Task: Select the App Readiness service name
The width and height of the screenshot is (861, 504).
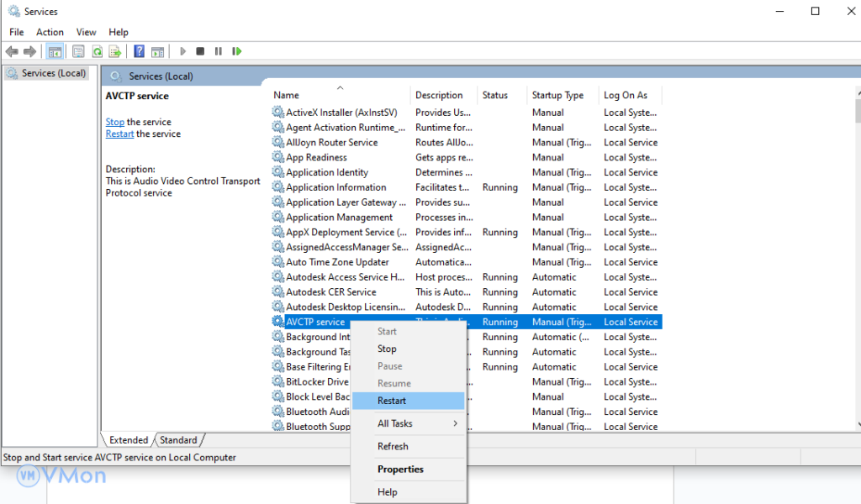Action: click(x=316, y=157)
